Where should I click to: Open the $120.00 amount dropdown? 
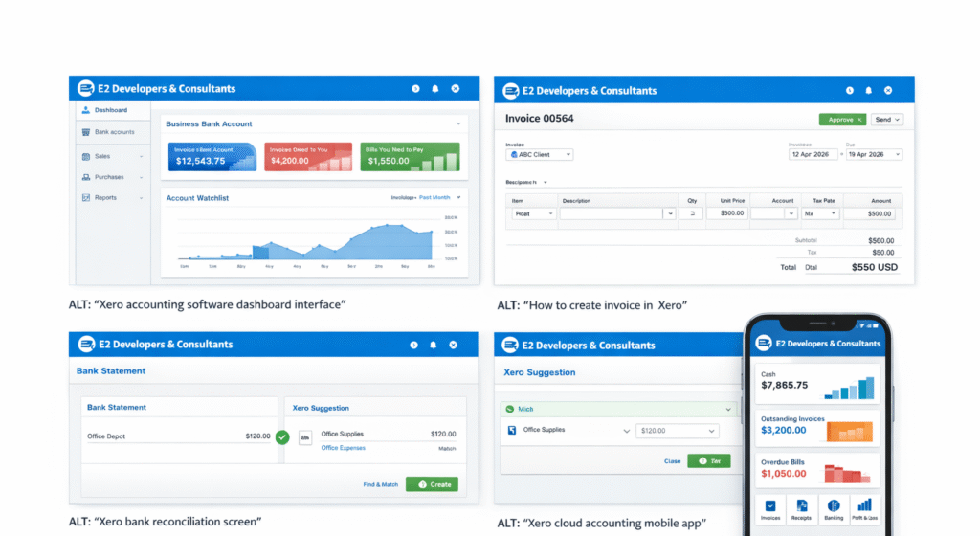(677, 431)
